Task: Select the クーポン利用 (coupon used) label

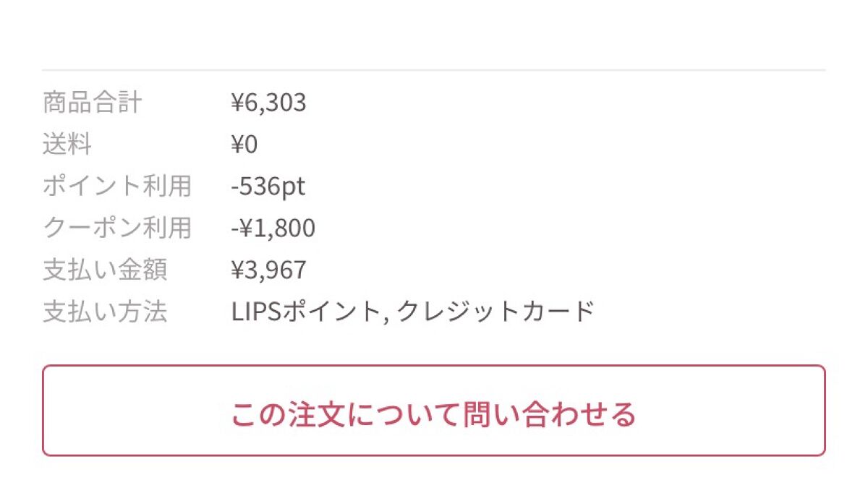Action: pos(117,227)
